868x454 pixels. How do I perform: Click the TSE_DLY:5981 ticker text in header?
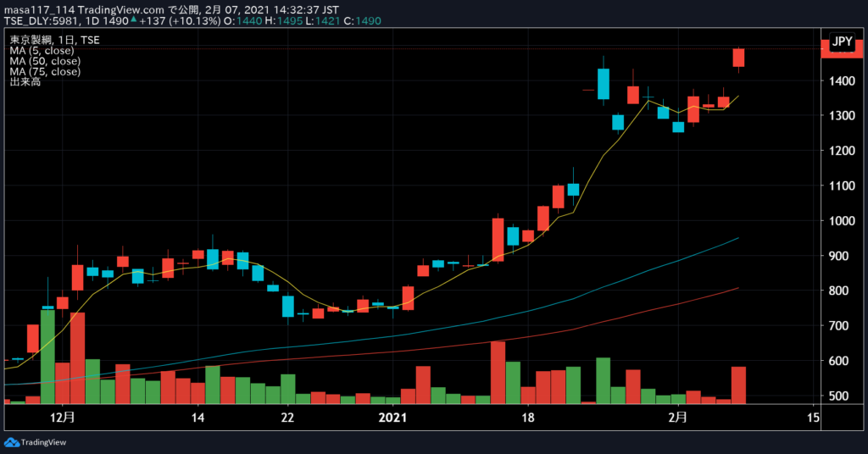42,21
